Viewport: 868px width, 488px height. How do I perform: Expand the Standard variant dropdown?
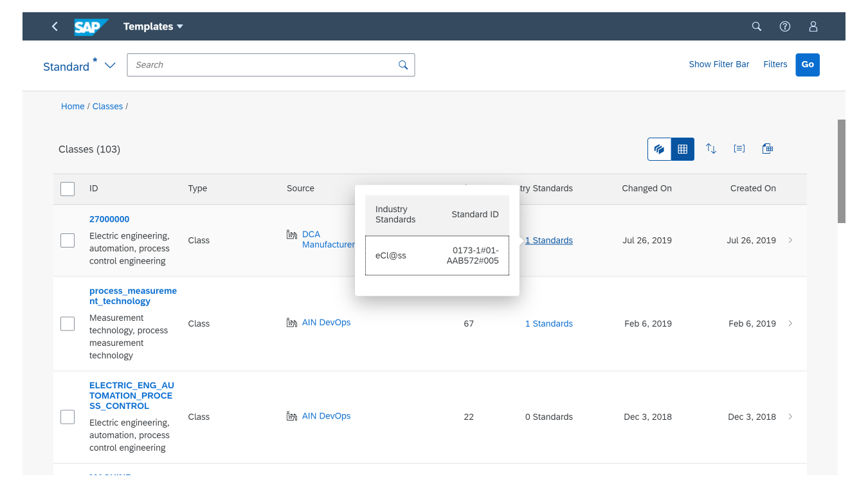[x=110, y=66]
